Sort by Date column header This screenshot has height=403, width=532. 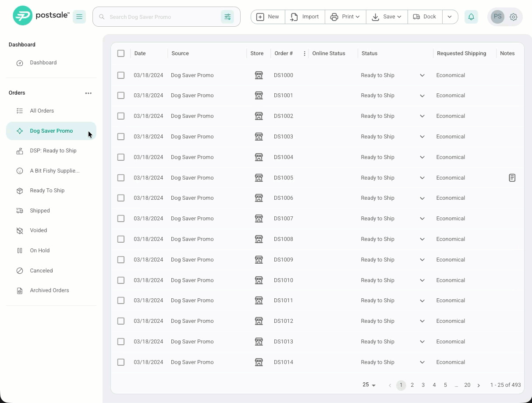click(x=140, y=53)
